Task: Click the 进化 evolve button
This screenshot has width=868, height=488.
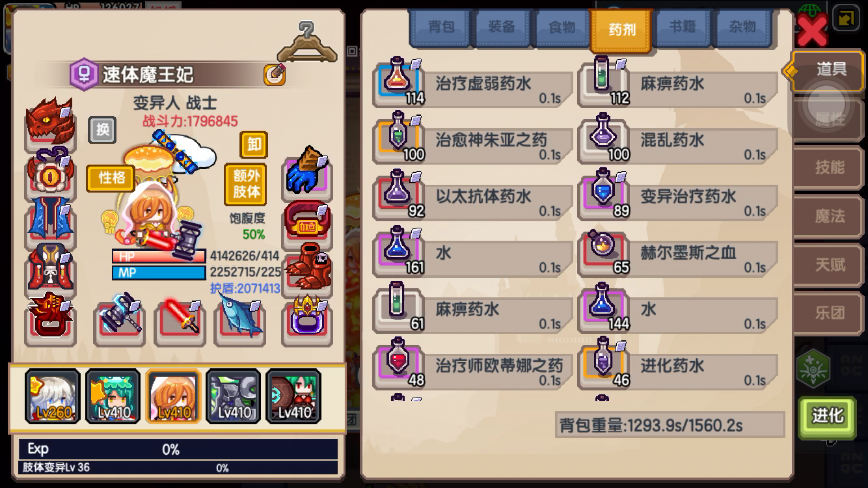Action: click(827, 415)
